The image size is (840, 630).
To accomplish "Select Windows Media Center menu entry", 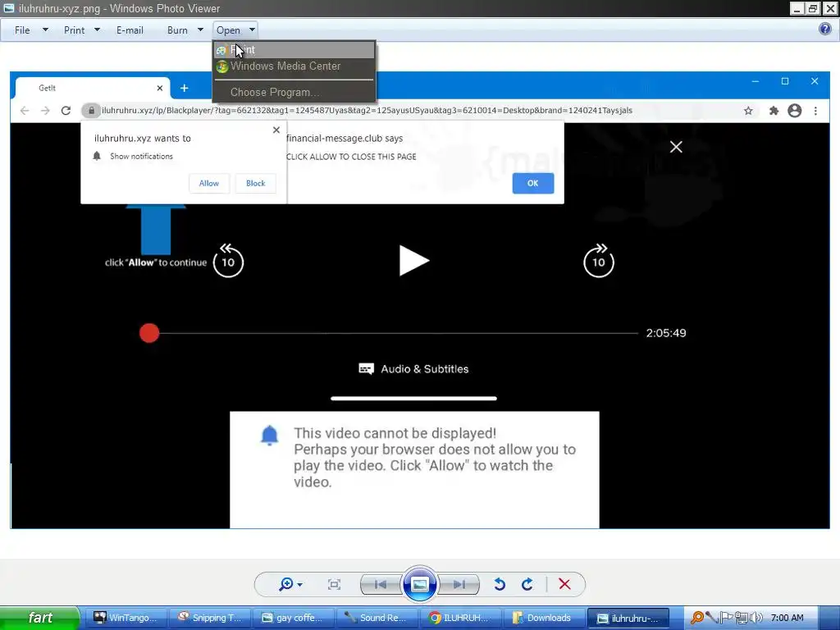I will [x=294, y=66].
